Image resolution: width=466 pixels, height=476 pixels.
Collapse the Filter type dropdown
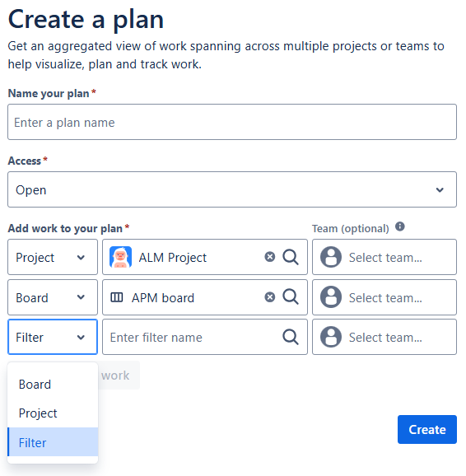point(53,337)
